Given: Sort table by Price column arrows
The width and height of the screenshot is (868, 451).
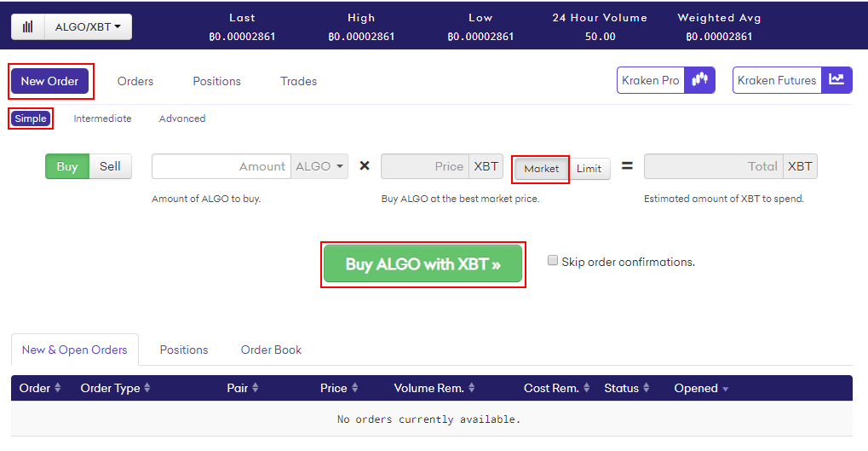Looking at the screenshot, I should [x=354, y=389].
